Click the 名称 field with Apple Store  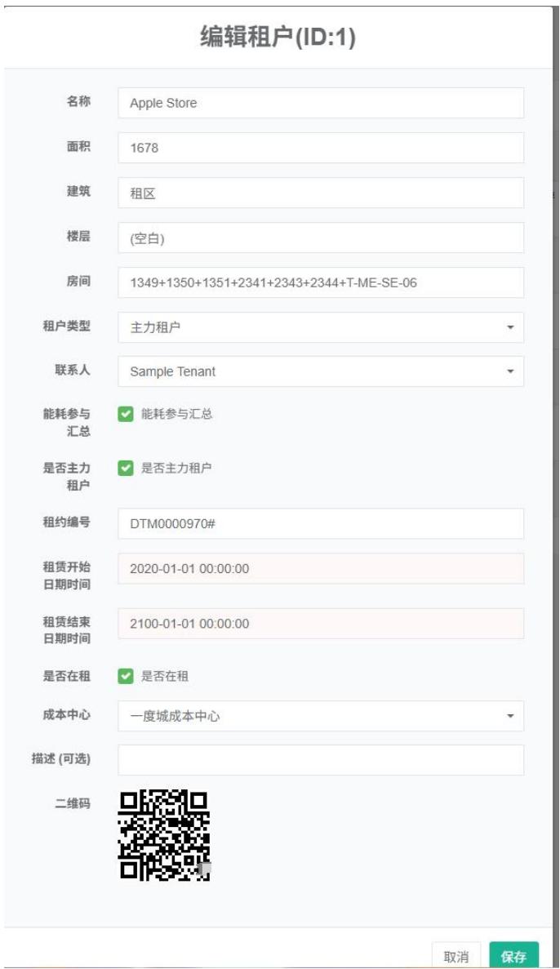(x=320, y=103)
